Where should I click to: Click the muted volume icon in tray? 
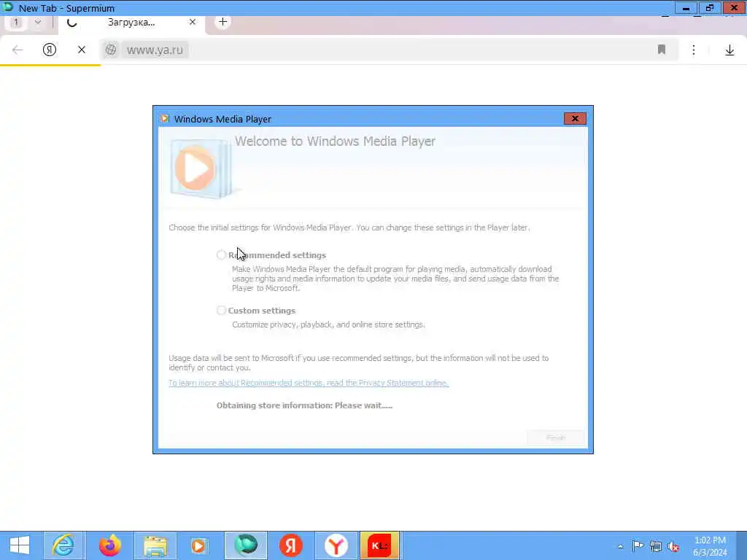pos(673,546)
